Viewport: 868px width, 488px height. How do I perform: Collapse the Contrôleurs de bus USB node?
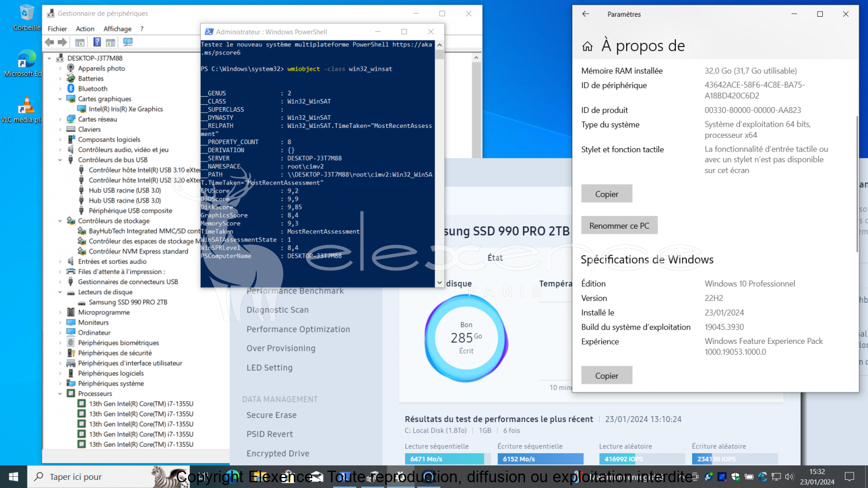(60, 160)
